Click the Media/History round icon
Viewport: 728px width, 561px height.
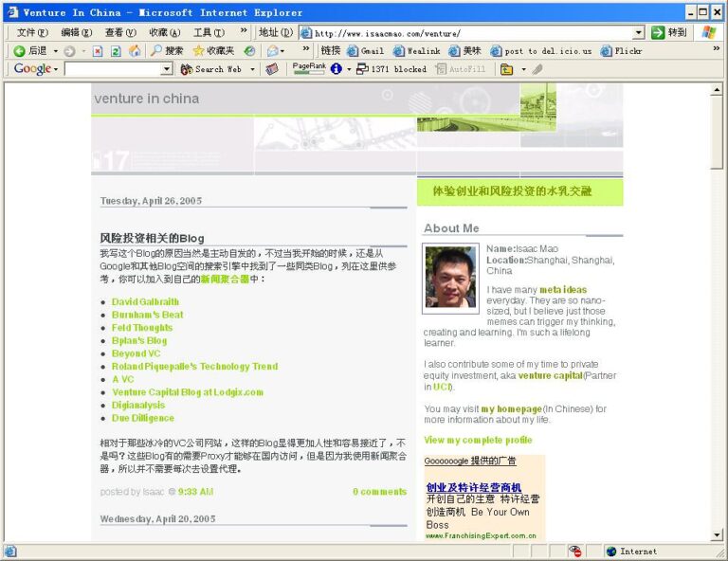click(250, 51)
